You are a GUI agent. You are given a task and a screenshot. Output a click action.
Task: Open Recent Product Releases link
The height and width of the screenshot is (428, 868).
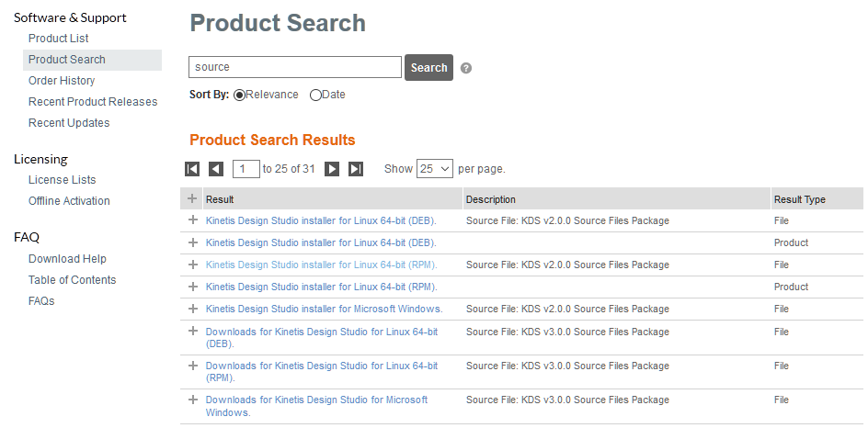[93, 102]
